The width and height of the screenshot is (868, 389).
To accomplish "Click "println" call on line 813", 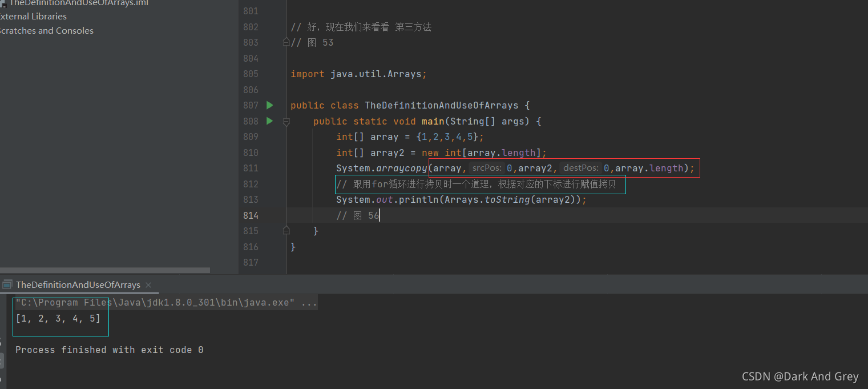I will (x=419, y=199).
